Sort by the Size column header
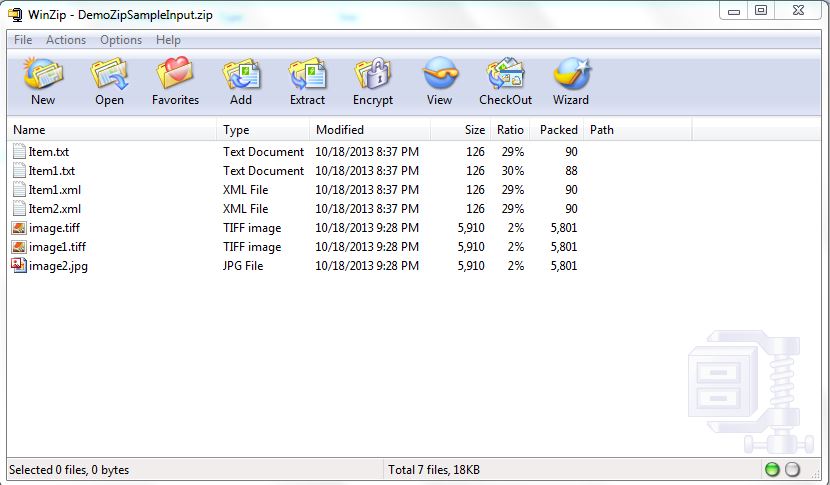Viewport: 830px width, 485px height. [x=461, y=130]
